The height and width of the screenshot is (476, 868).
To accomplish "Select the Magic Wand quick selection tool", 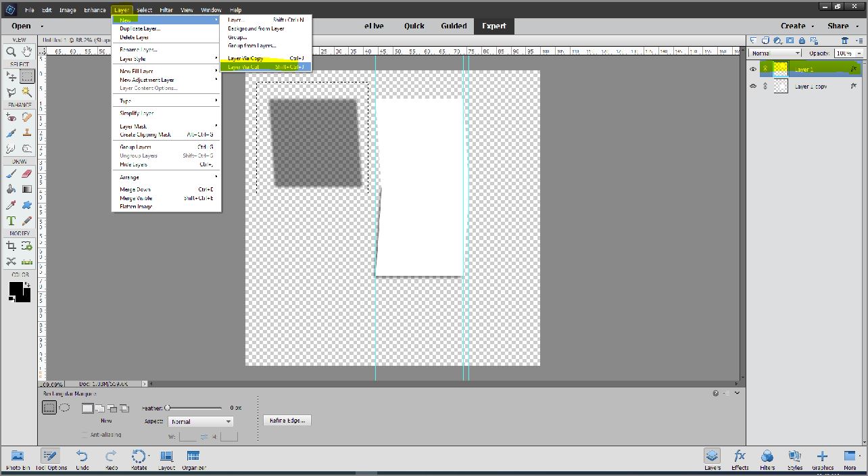I will pyautogui.click(x=27, y=92).
